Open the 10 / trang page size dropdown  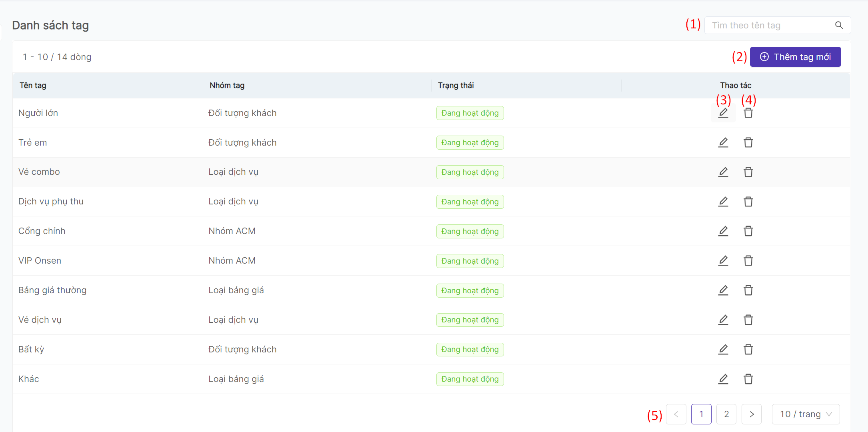pos(805,414)
